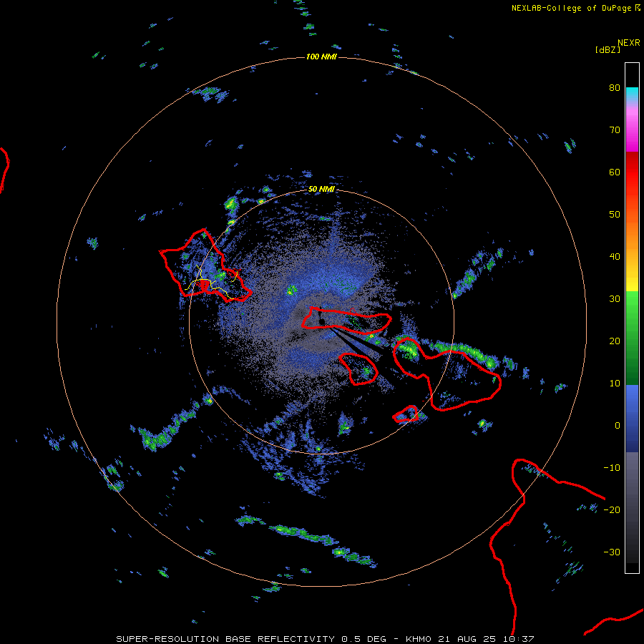Click the 100 NMI range ring label
This screenshot has height=644, width=644.
click(x=321, y=57)
